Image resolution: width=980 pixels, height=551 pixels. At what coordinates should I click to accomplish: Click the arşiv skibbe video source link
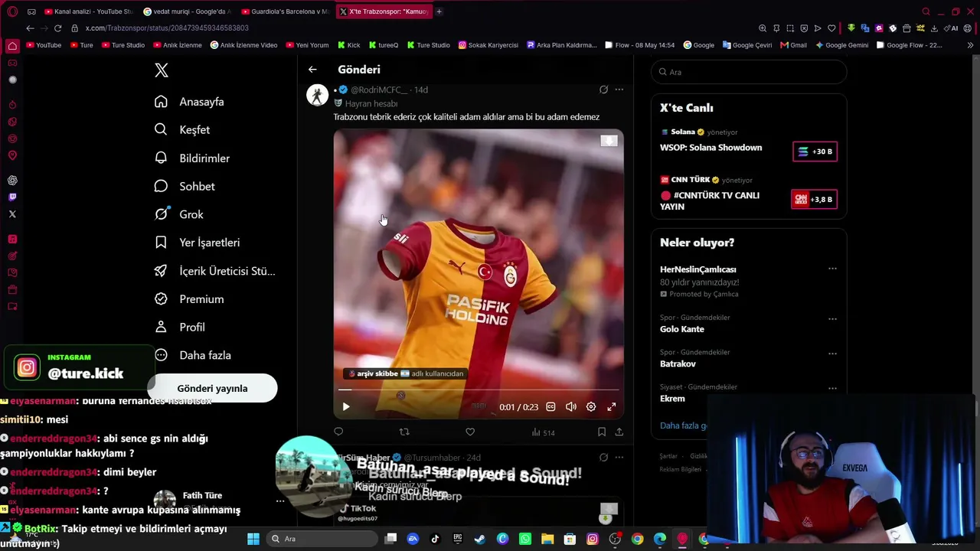pos(406,373)
